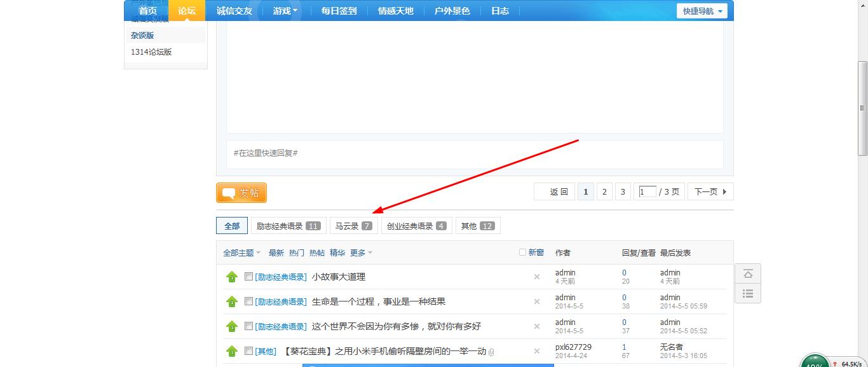Check the box for 生命是一个过程 thread
The width and height of the screenshot is (868, 367).
[x=248, y=301]
